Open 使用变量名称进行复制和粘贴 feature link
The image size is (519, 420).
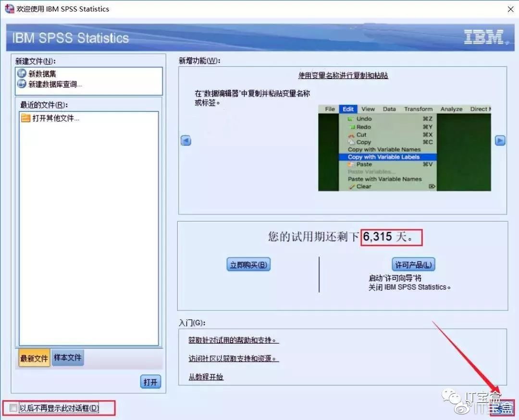pyautogui.click(x=343, y=75)
